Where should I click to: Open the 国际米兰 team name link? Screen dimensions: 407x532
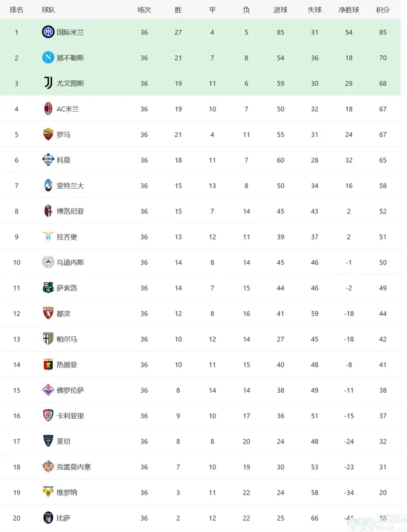[70, 32]
